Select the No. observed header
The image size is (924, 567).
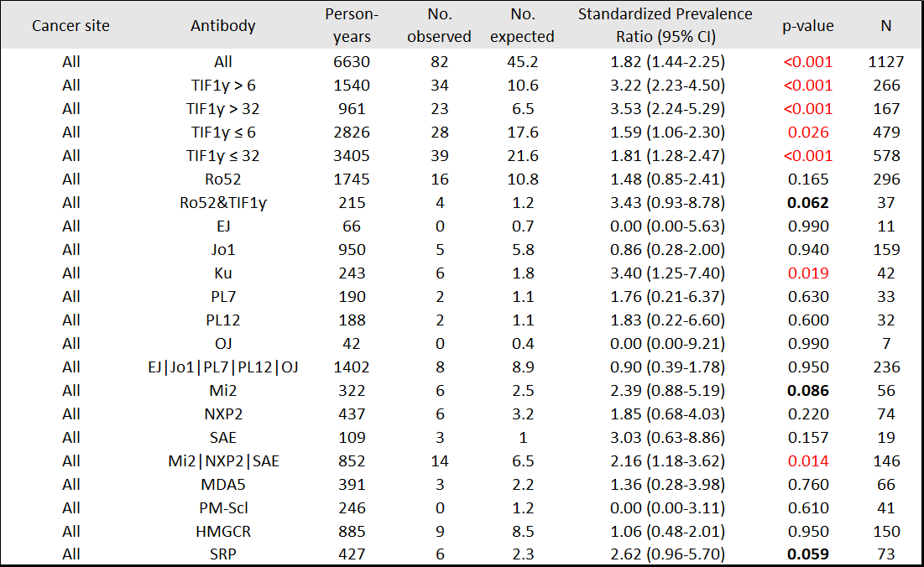[437, 25]
